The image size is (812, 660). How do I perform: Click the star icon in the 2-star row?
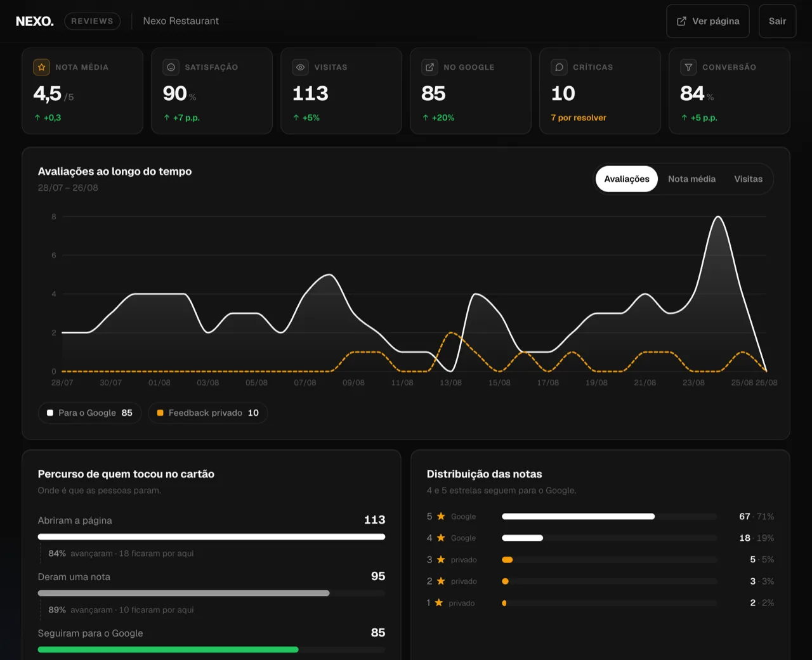point(441,581)
